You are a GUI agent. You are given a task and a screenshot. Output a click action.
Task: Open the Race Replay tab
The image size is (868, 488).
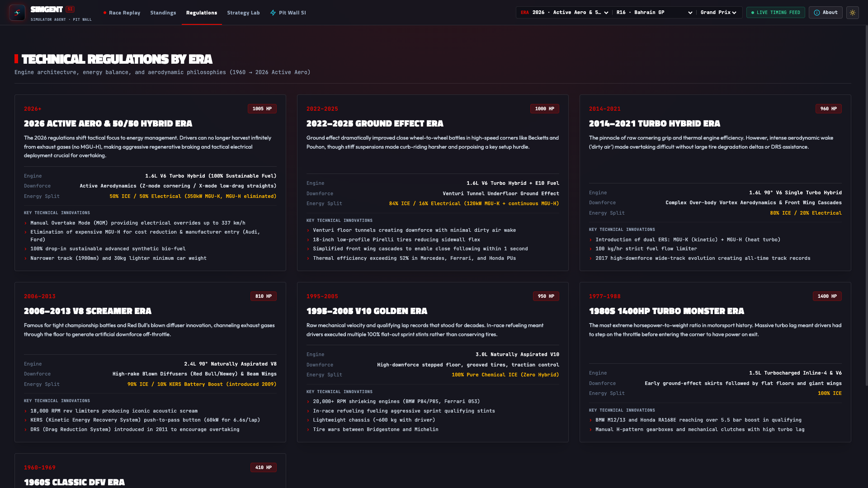pyautogui.click(x=122, y=13)
